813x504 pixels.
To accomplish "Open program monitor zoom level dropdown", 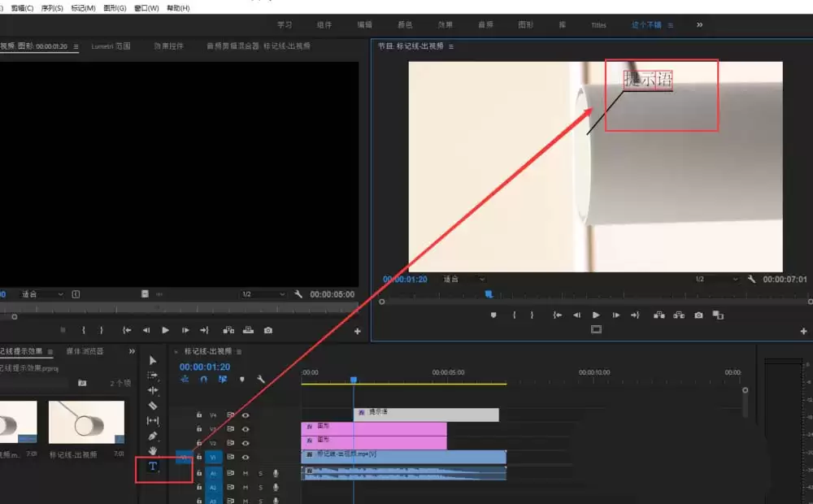I will [x=463, y=279].
